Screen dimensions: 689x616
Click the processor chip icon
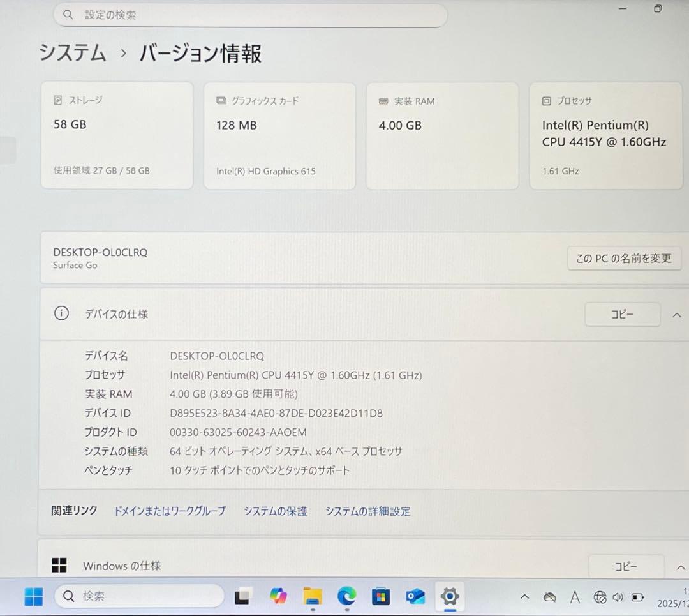[546, 101]
